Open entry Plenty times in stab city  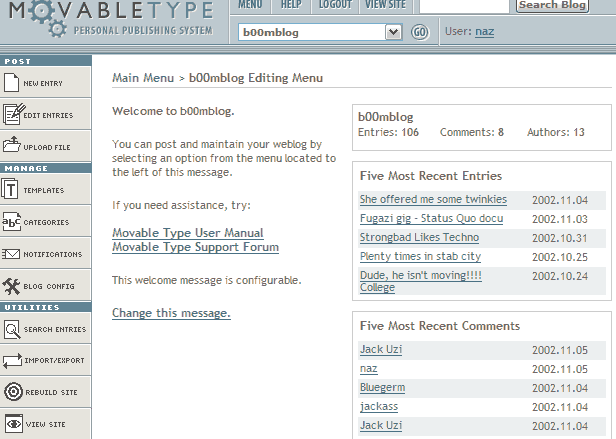tap(420, 256)
